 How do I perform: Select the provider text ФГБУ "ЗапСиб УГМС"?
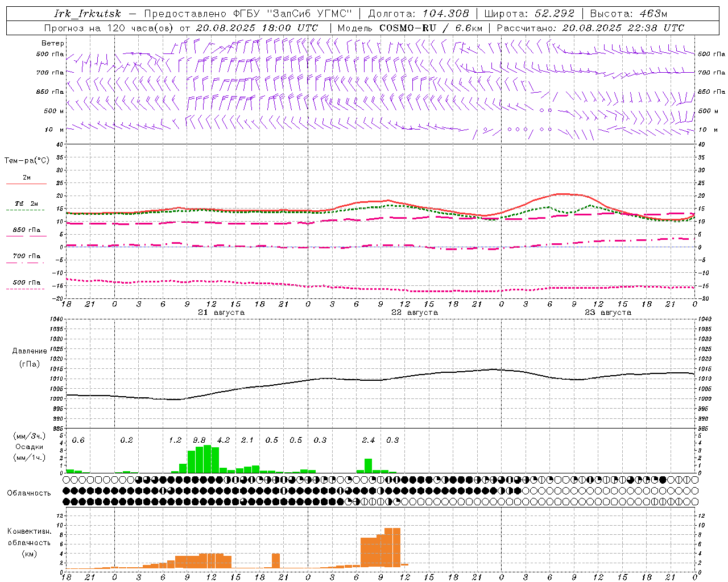[293, 14]
